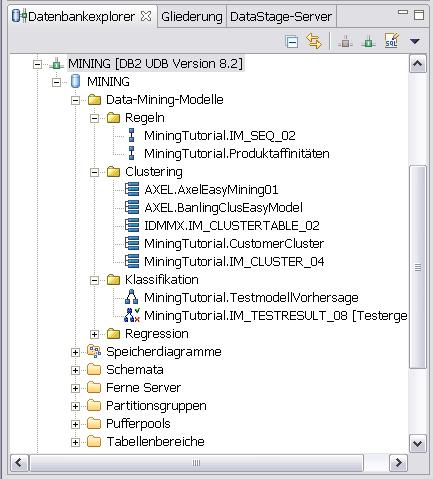Select the AXEL.AxelEasyMining01 cluster model icon
The image size is (433, 479).
click(132, 189)
